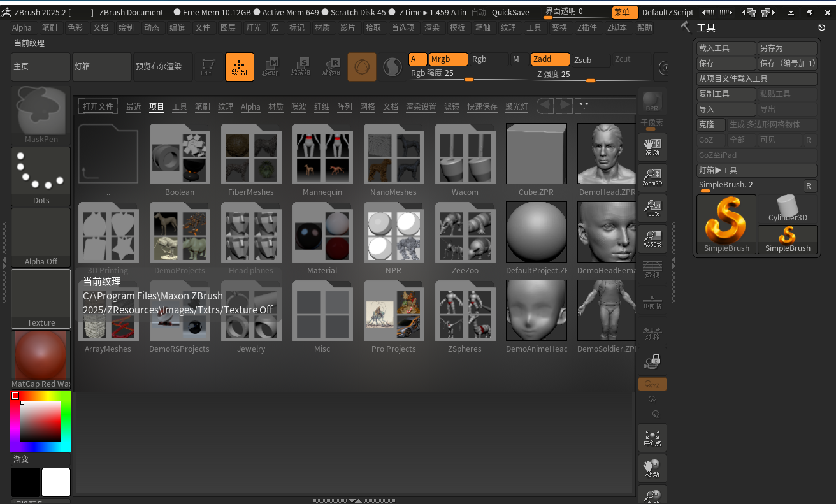836x504 pixels.
Task: Open the 材质 material menu
Action: 322,27
